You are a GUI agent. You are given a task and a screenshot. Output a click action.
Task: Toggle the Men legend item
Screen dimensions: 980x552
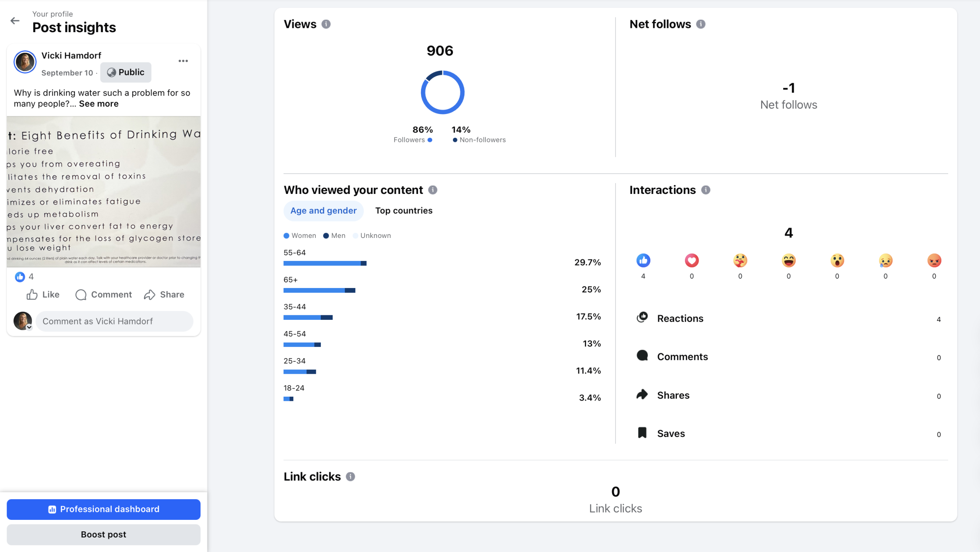(334, 236)
